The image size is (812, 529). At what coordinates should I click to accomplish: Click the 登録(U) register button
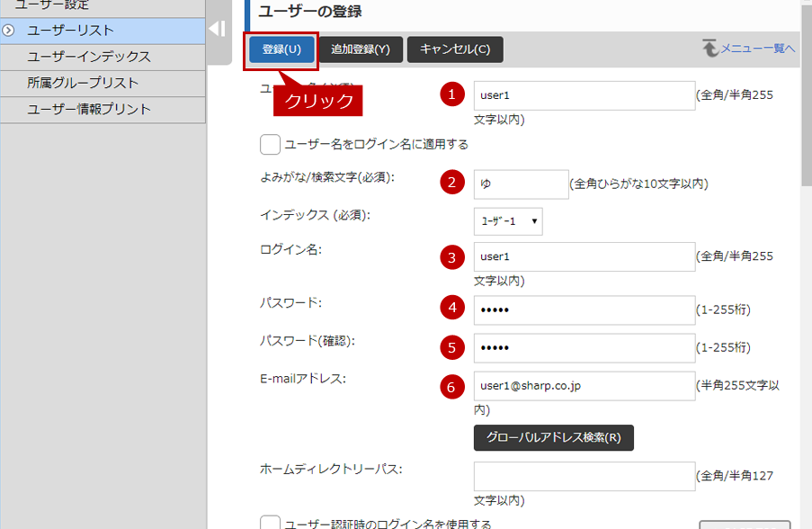281,49
